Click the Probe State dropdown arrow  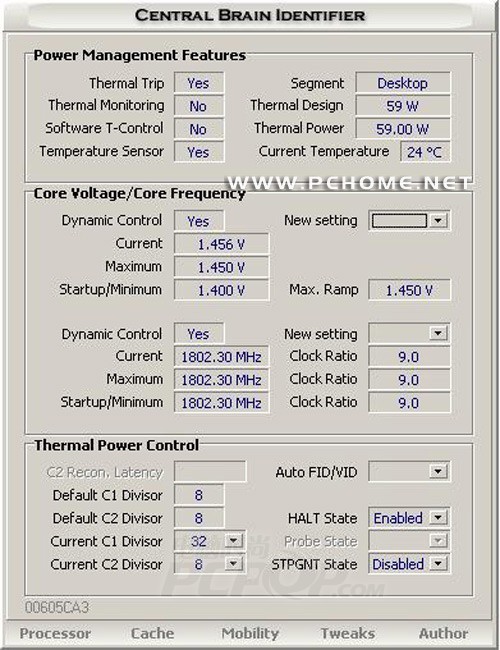[x=438, y=541]
